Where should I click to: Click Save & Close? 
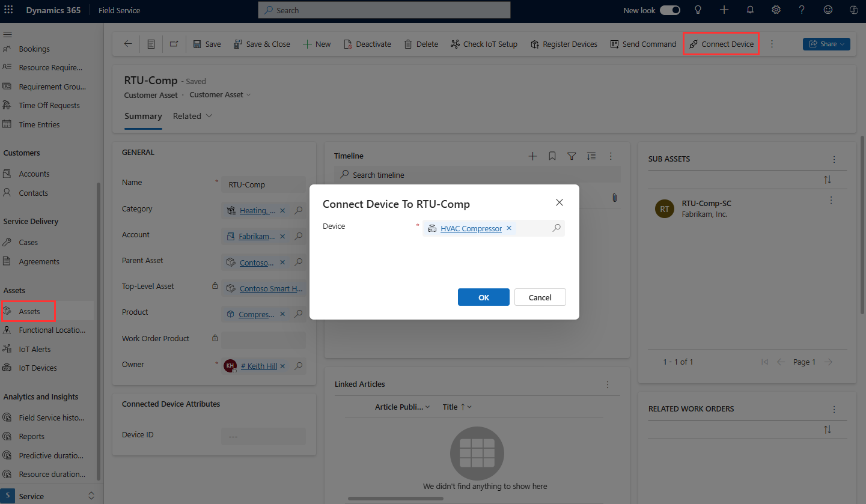click(x=261, y=44)
